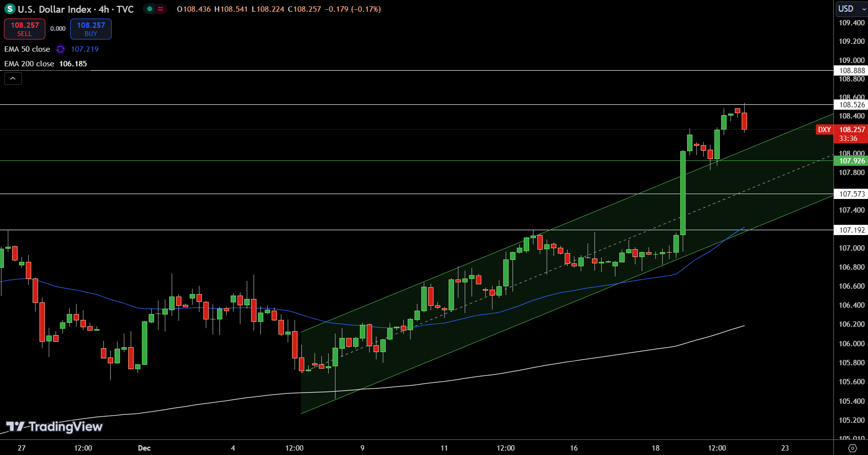The width and height of the screenshot is (868, 455).
Task: Click the high value H108.541
Action: click(x=231, y=9)
